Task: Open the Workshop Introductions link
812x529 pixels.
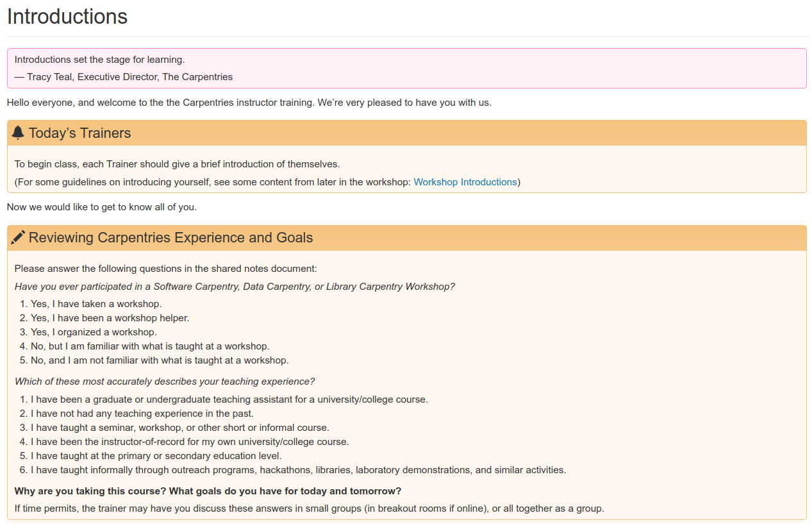Action: [x=465, y=182]
